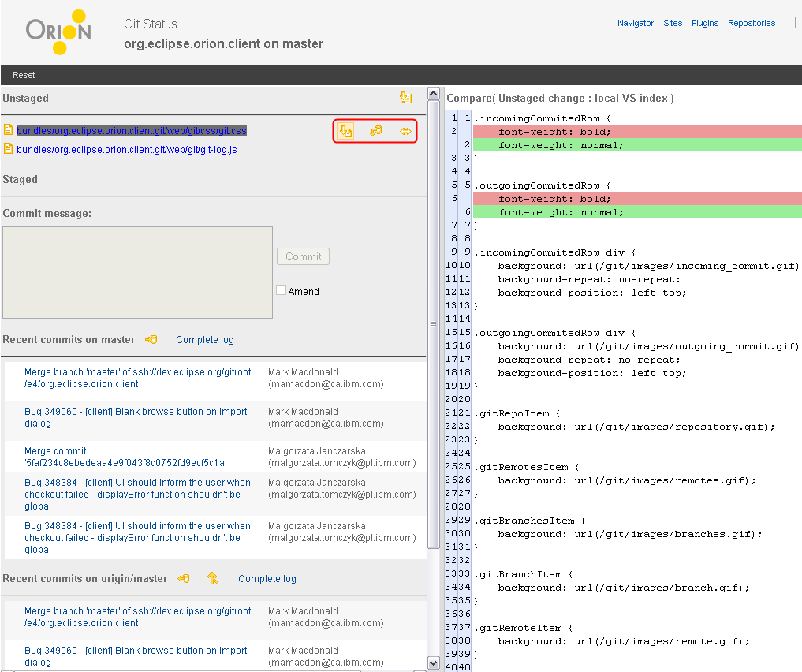Click the '.gitBranchesItem {' code line
This screenshot has width=802, height=672.
coord(530,521)
